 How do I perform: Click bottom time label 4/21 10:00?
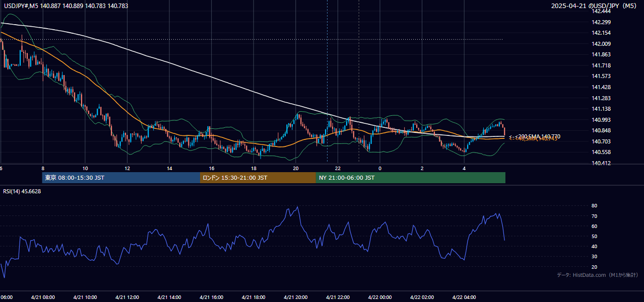(x=85, y=297)
